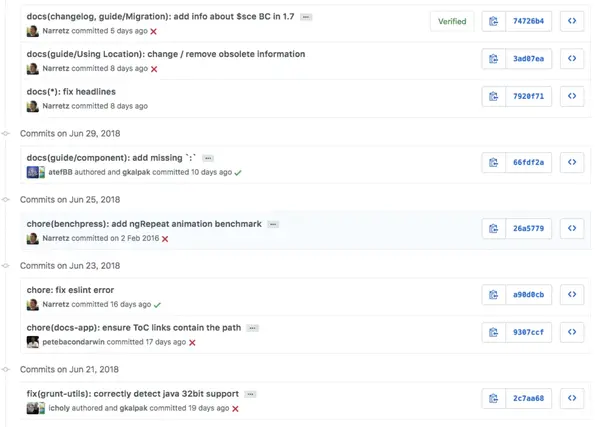Expand ngRepeat animation benchmark commit message
This screenshot has width=600, height=427.
(273, 224)
